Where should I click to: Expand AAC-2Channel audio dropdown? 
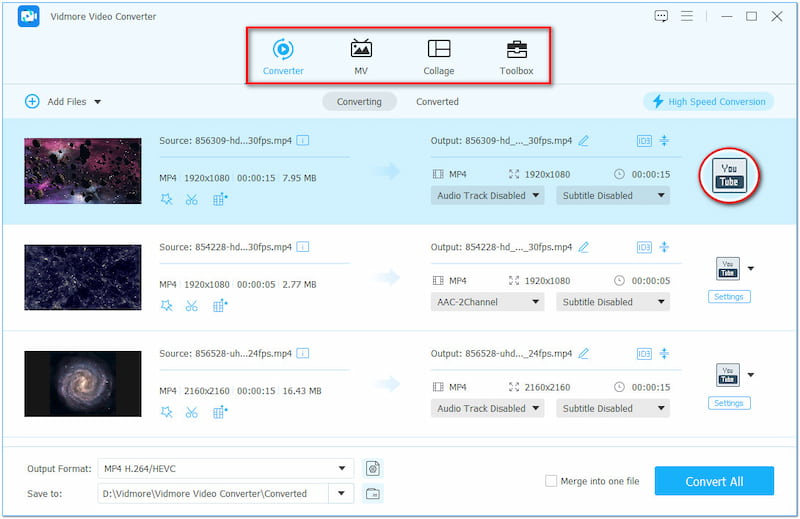coord(487,302)
